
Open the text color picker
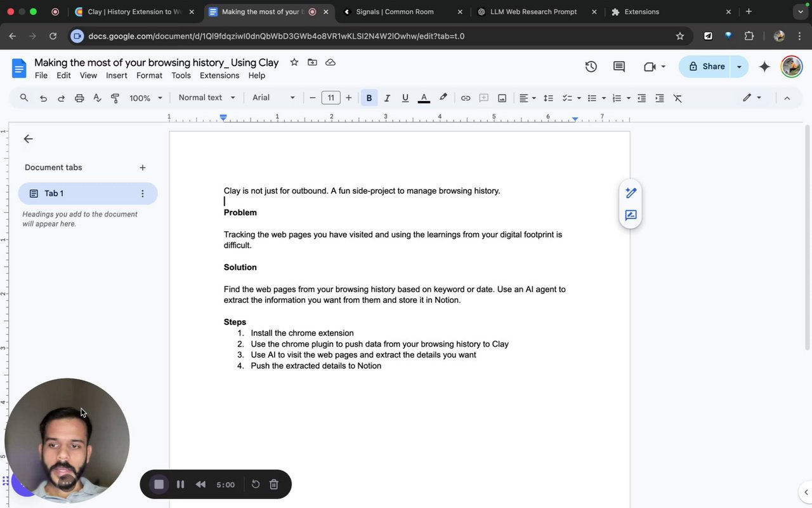pos(424,98)
